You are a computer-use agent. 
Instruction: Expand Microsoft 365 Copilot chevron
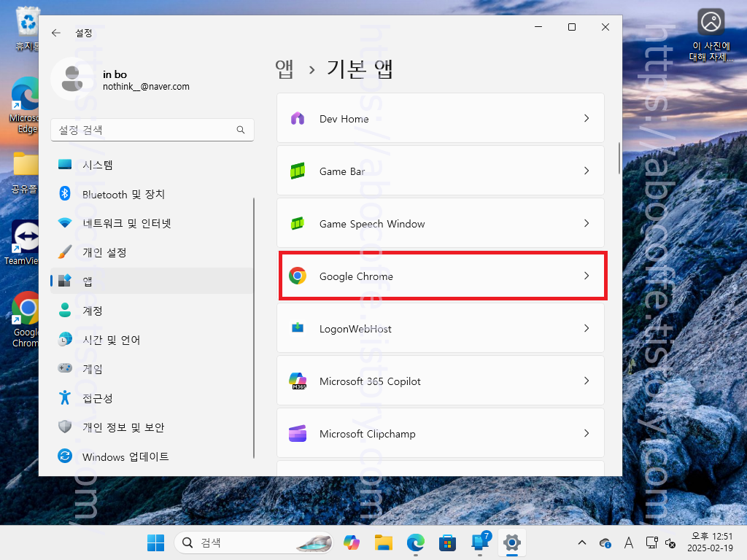tap(587, 381)
